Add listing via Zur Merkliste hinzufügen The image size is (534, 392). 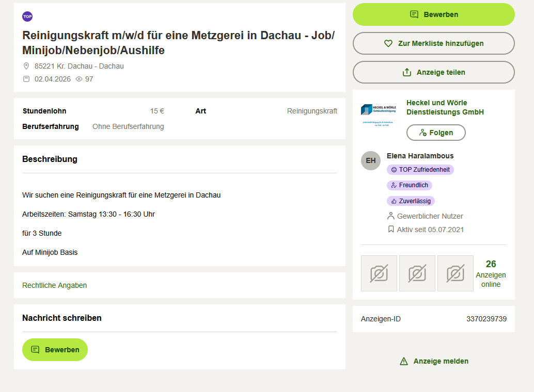point(433,43)
